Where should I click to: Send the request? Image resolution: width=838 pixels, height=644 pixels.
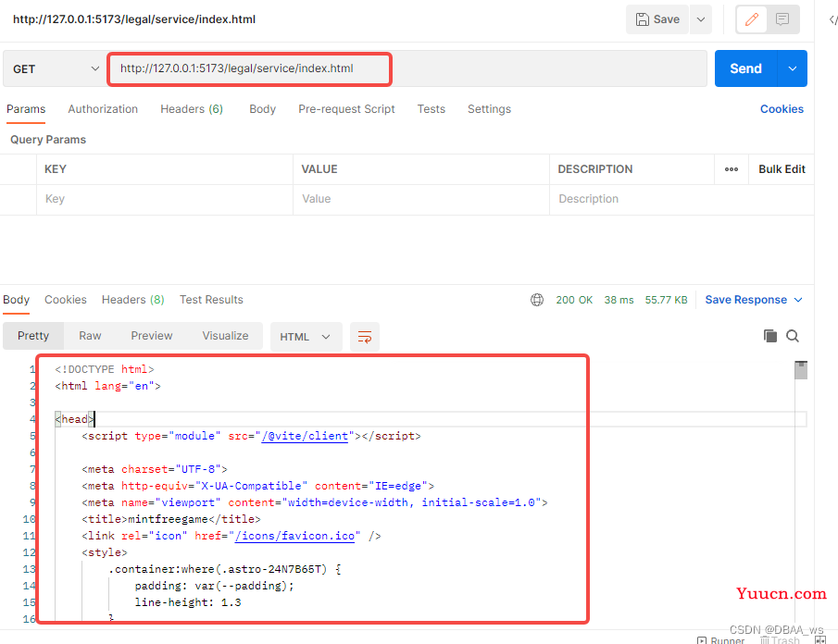point(745,68)
